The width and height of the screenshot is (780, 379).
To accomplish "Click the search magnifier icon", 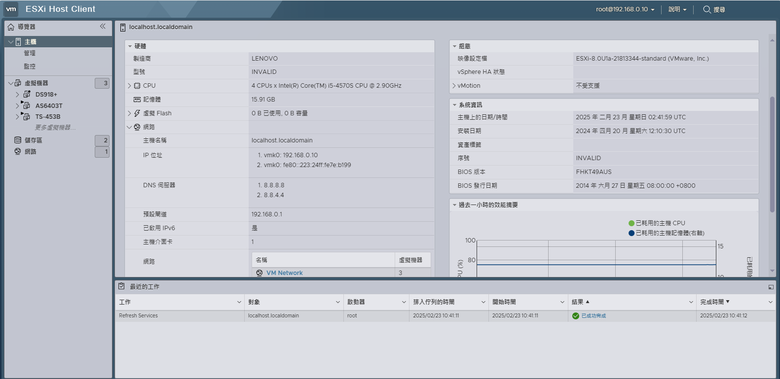I will click(706, 9).
